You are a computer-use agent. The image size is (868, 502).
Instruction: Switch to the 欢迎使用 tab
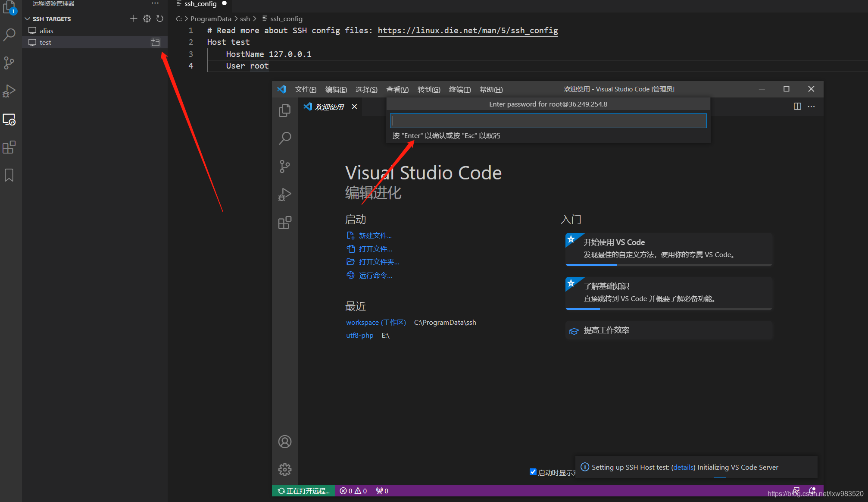coord(329,107)
